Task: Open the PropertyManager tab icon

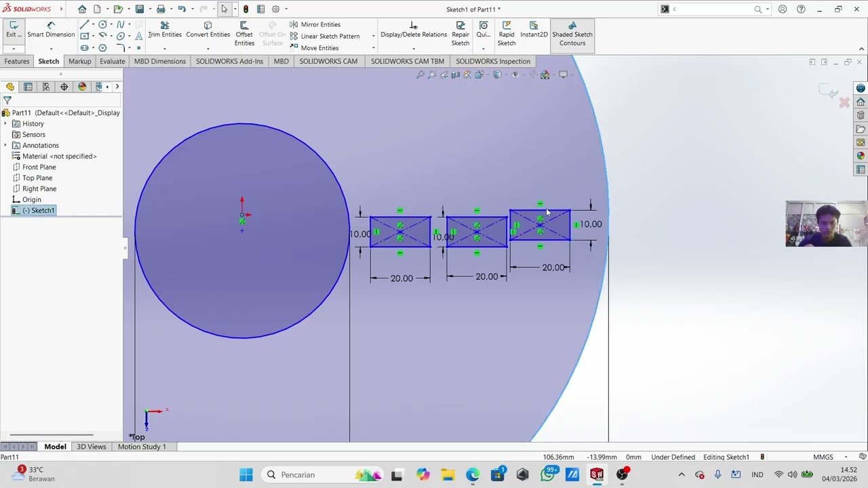Action: point(28,87)
